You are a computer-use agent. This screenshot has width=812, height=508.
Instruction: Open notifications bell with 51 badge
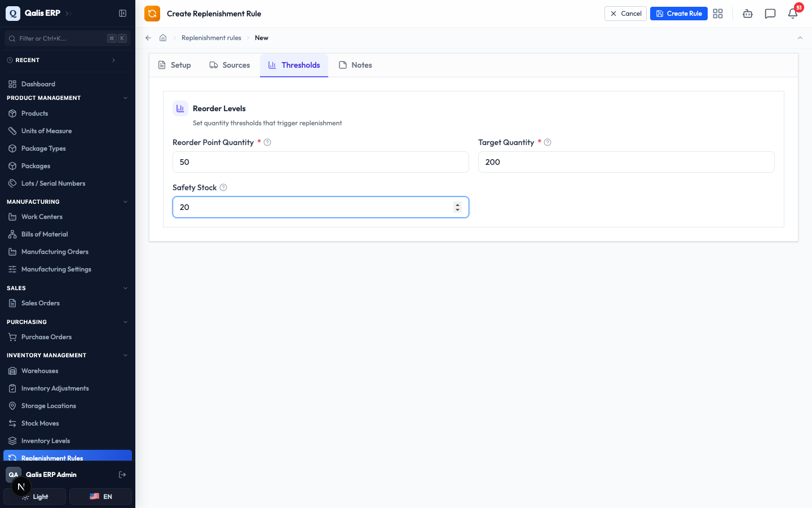point(793,14)
